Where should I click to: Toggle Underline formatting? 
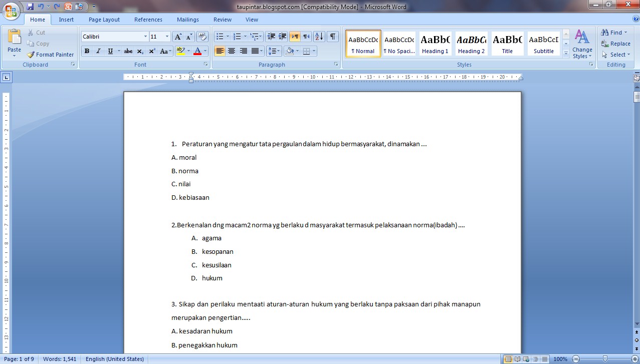tap(110, 51)
